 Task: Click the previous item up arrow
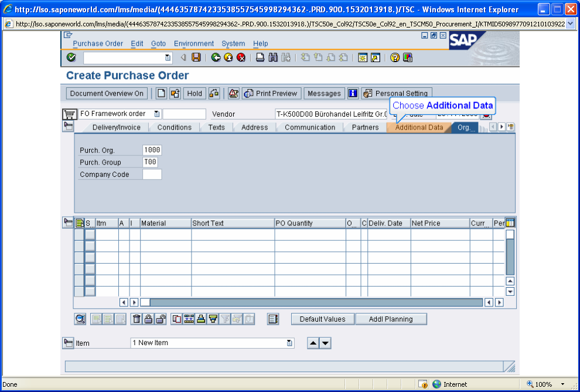click(x=313, y=343)
